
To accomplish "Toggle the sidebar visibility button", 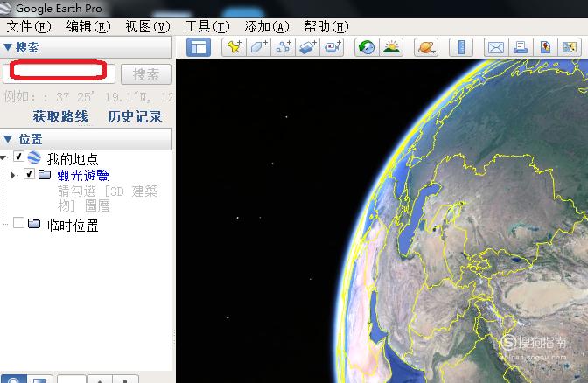I will pyautogui.click(x=199, y=47).
